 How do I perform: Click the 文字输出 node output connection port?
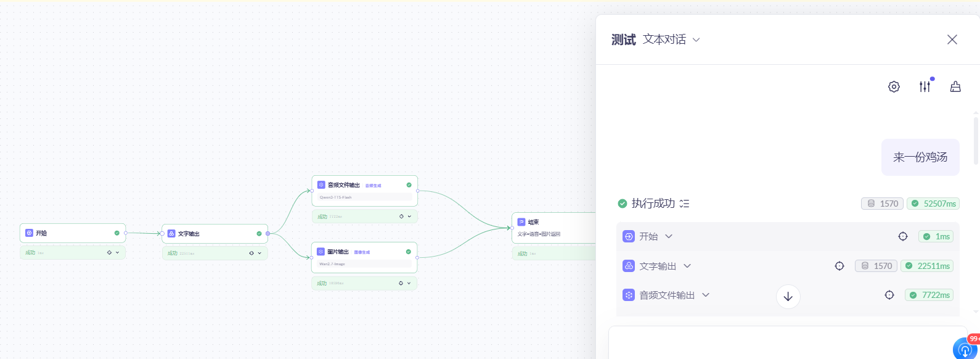pos(267,234)
